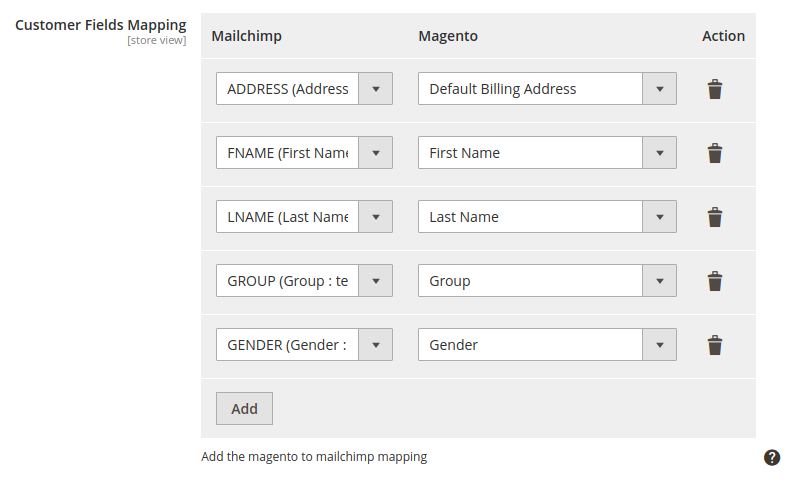This screenshot has width=812, height=489.
Task: Click the Add button to add mapping
Action: (244, 408)
